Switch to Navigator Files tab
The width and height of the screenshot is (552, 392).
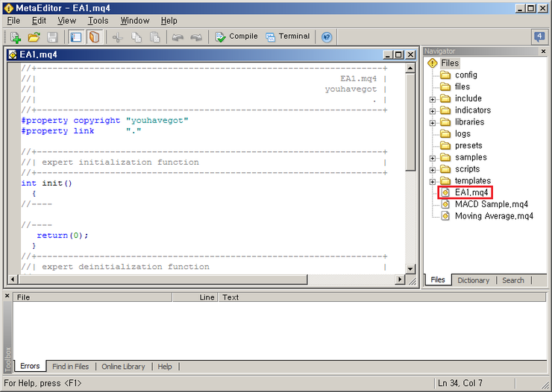438,279
